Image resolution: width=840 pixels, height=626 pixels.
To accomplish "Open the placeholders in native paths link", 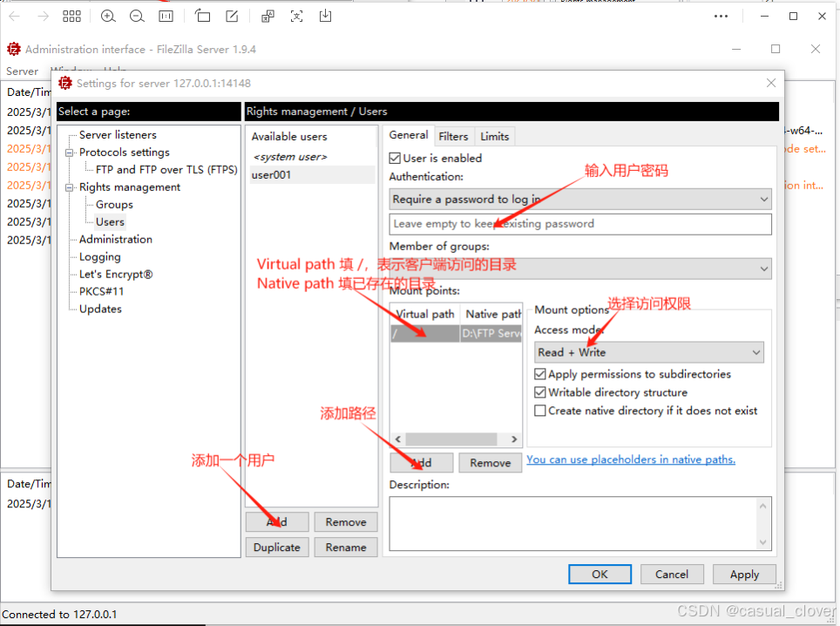I will 631,459.
